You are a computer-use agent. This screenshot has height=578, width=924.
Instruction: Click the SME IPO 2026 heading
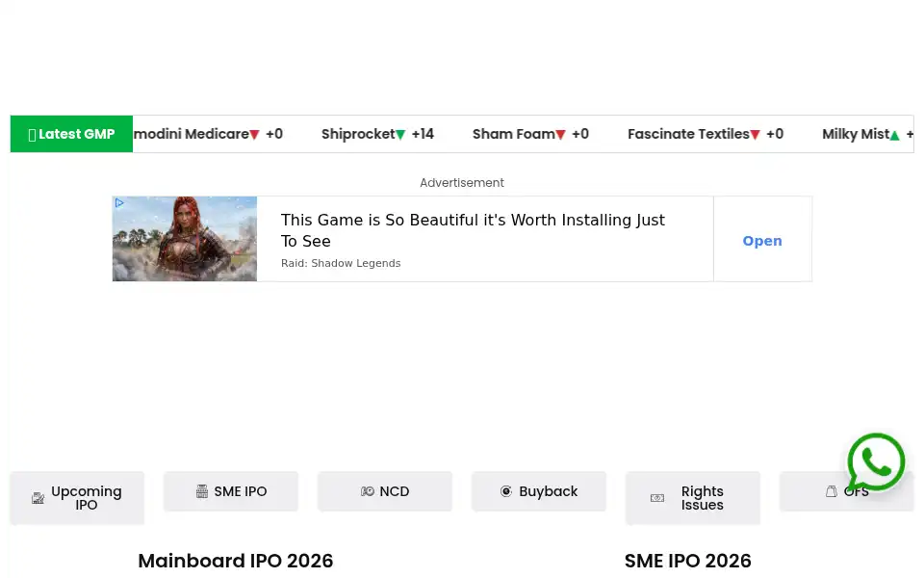[687, 561]
